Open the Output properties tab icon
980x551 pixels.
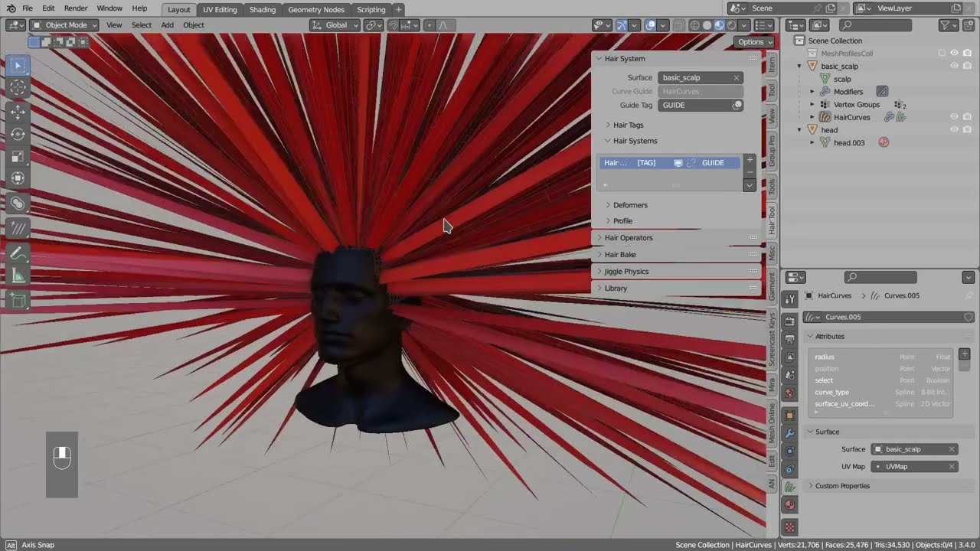[789, 338]
